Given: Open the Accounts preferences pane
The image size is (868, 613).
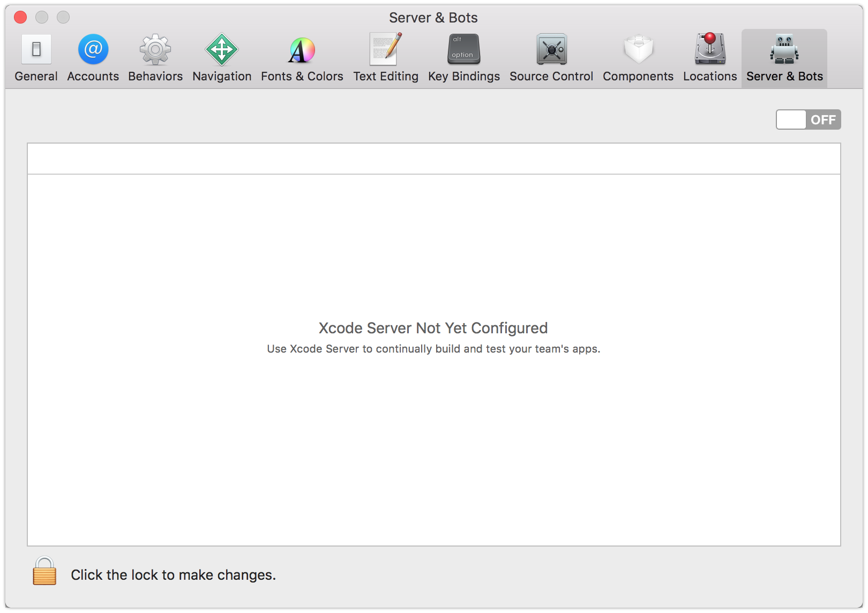Looking at the screenshot, I should [93, 58].
